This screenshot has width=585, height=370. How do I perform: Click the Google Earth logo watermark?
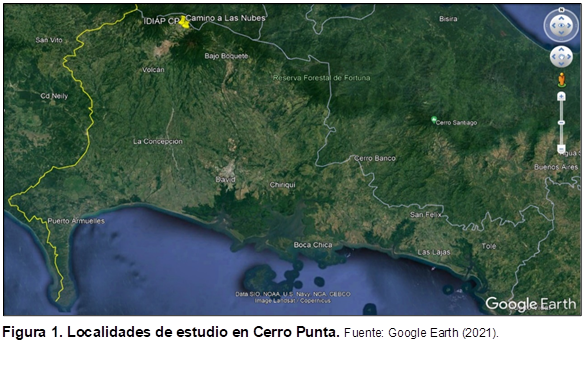click(x=531, y=304)
